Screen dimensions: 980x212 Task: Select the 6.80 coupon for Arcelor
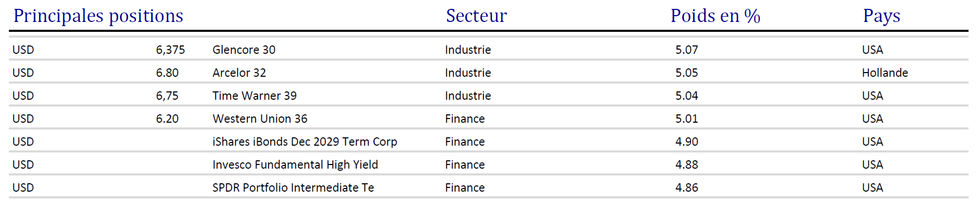(167, 73)
